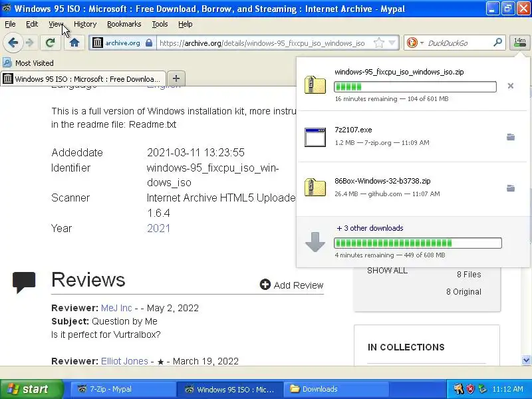The width and height of the screenshot is (532, 399).
Task: Open the Bookmarks menu
Action: click(x=124, y=24)
